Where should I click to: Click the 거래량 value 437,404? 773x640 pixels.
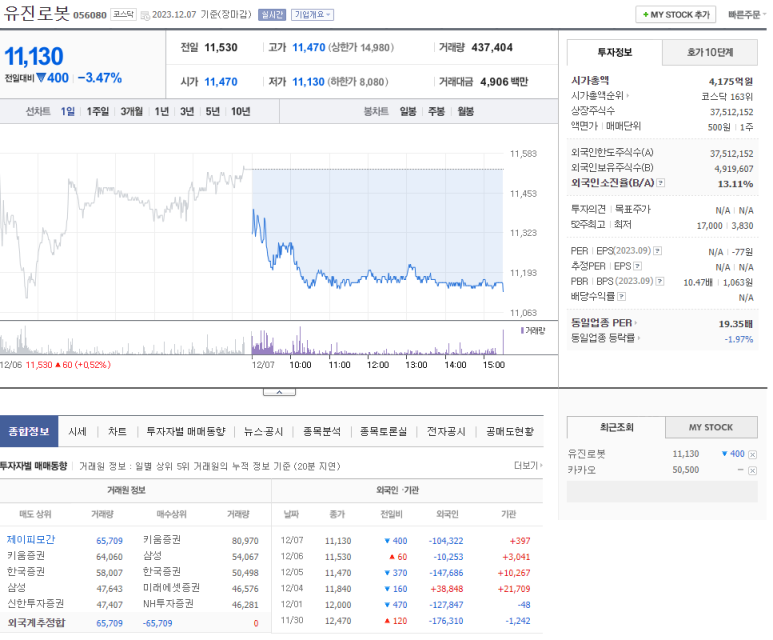pos(492,47)
